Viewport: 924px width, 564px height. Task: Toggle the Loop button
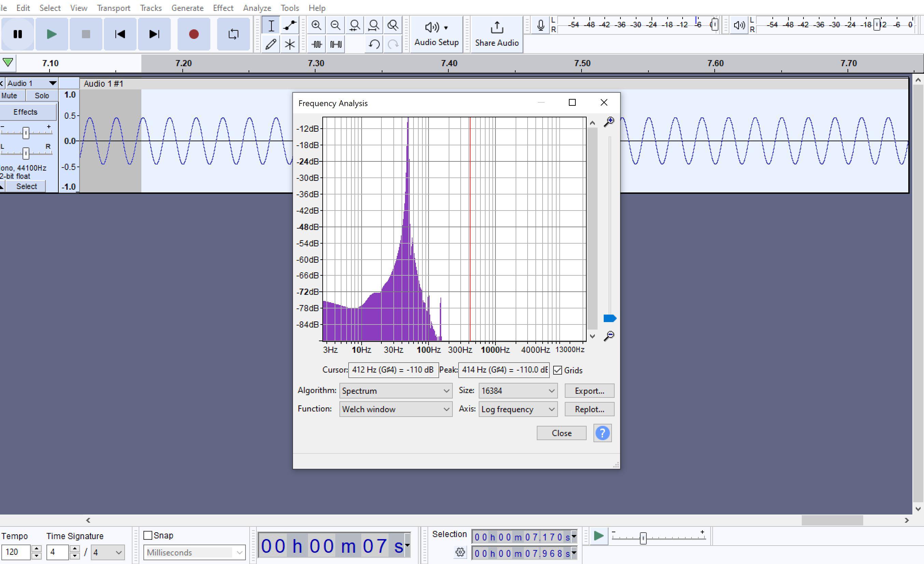(233, 34)
